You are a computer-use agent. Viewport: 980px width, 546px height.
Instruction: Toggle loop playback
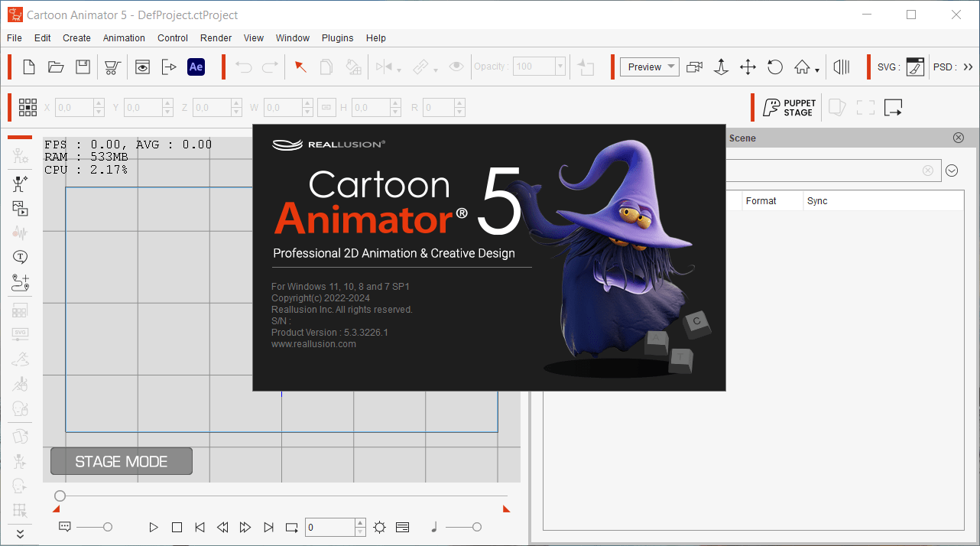click(x=291, y=527)
